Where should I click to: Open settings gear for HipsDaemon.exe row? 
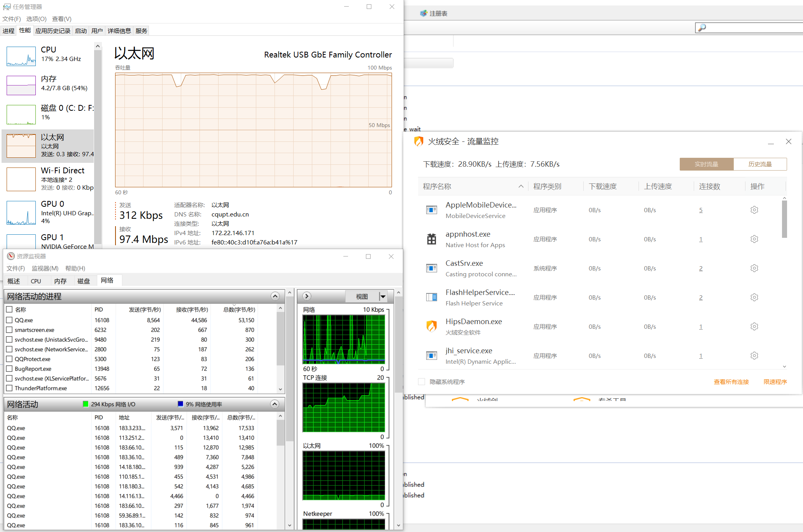coord(754,326)
